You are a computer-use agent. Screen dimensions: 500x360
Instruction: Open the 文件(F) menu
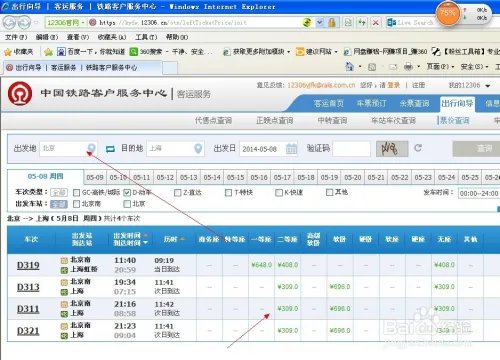[x=16, y=37]
